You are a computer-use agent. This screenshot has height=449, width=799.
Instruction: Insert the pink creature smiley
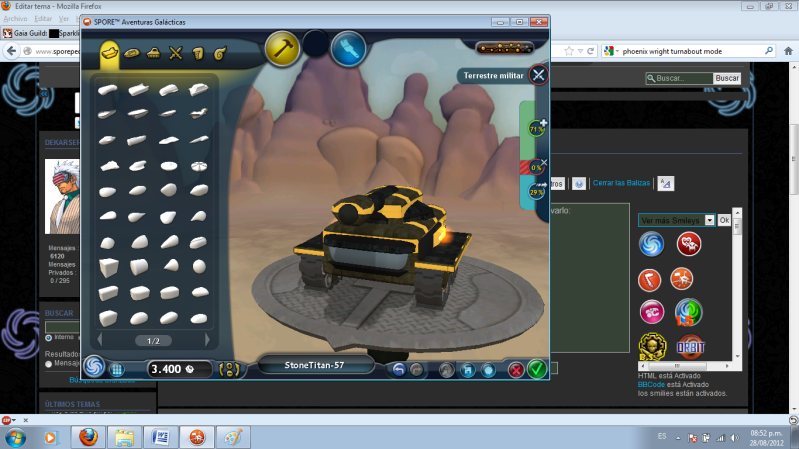click(652, 312)
